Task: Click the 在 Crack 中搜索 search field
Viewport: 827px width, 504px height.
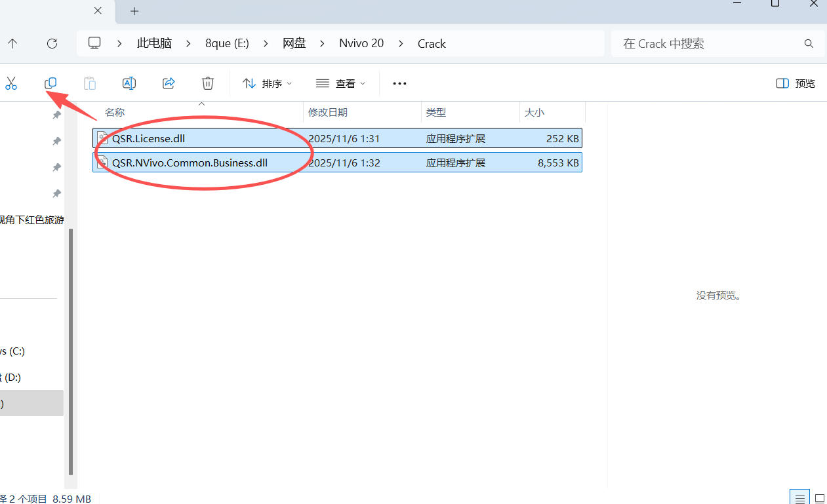Action: click(708, 43)
